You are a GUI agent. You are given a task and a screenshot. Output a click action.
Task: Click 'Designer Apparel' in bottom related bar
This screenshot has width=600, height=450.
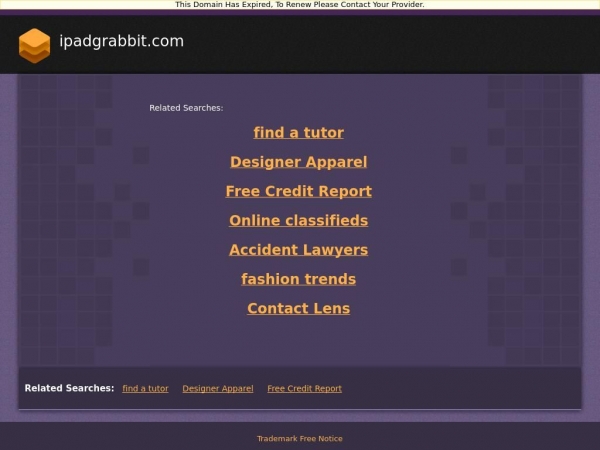[218, 388]
